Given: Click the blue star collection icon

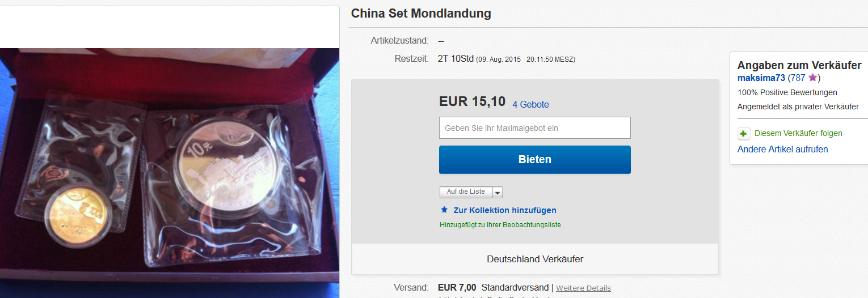Looking at the screenshot, I should click(444, 210).
